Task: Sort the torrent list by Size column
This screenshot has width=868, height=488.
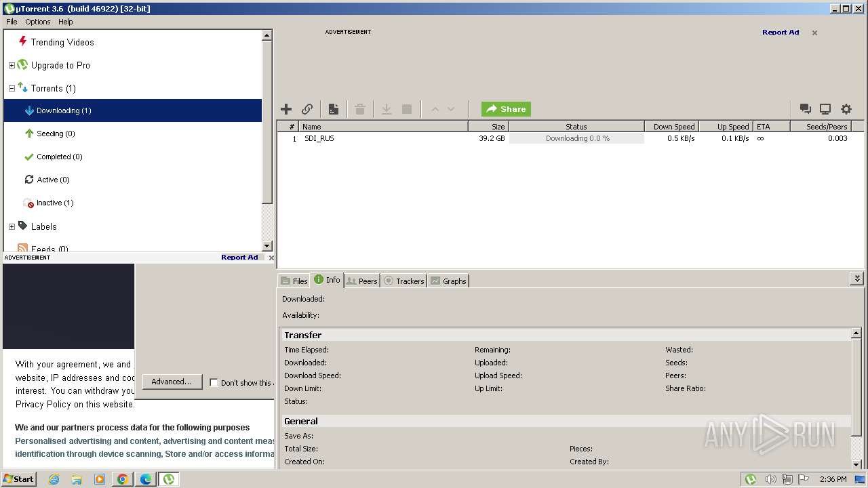Action: [x=488, y=127]
